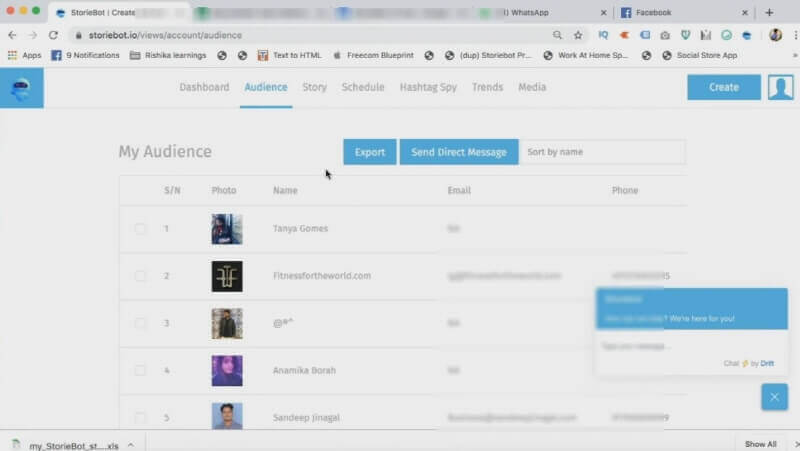Select checkbox for Anamika Borah row
800x451 pixels.
point(140,370)
